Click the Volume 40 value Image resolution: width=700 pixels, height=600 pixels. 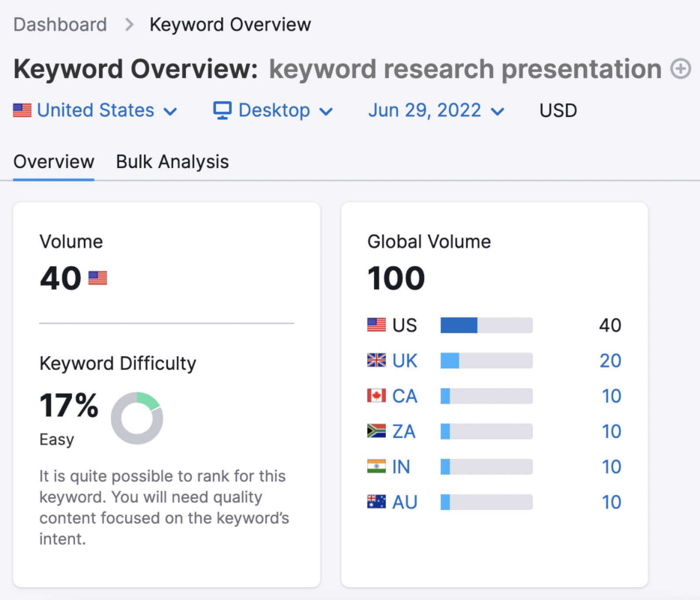pos(60,278)
